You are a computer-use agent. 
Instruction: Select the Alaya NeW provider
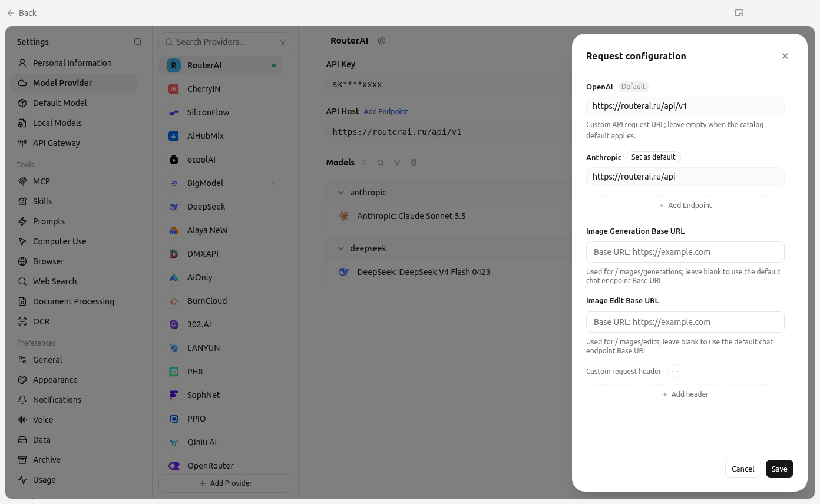coord(221,230)
